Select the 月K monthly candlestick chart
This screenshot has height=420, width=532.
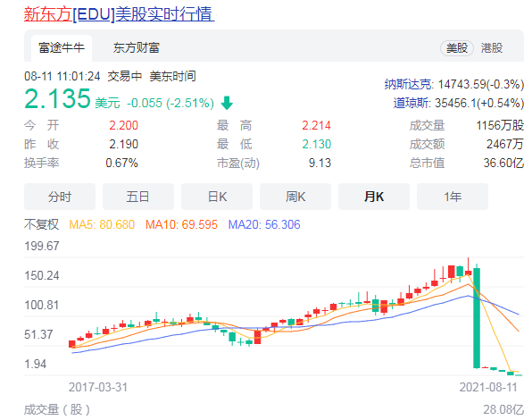[x=374, y=197]
